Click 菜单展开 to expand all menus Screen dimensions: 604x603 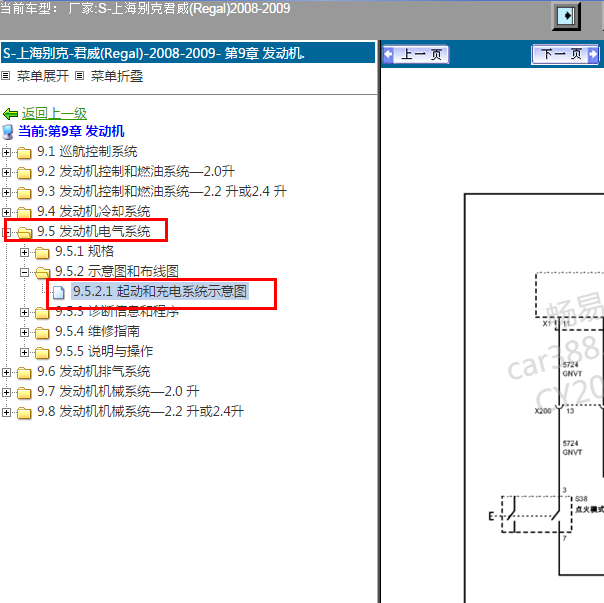coord(43,76)
